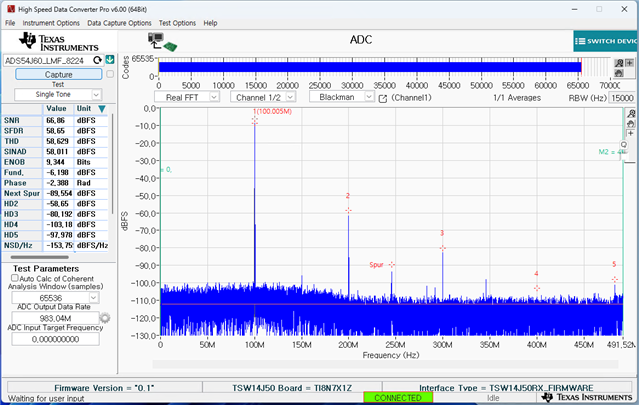Click the THD value 58.629

57,141
